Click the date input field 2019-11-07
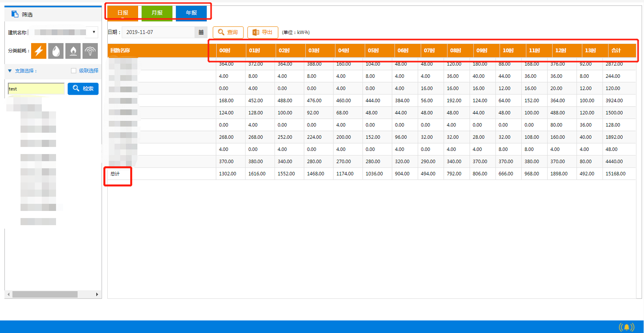Screen dimensions: 644x333 pyautogui.click(x=158, y=32)
